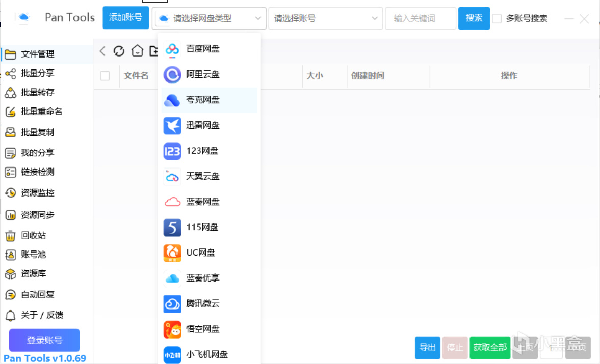The height and width of the screenshot is (364, 600).
Task: Click the Tencent Weiyun icon
Action: click(x=172, y=304)
